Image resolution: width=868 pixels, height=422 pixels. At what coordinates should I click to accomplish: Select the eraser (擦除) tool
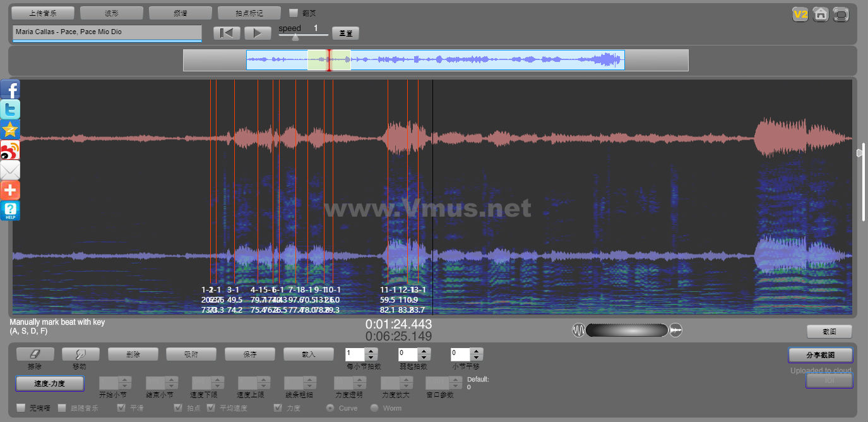(x=35, y=354)
